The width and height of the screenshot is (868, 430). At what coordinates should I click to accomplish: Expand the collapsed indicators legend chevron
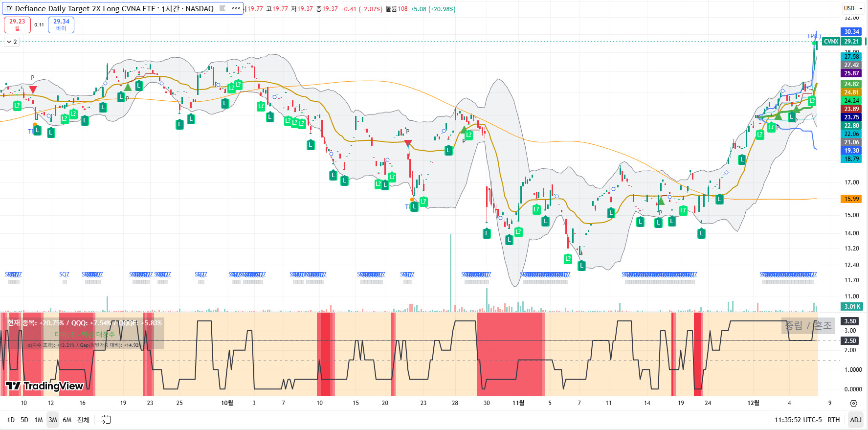[9, 42]
